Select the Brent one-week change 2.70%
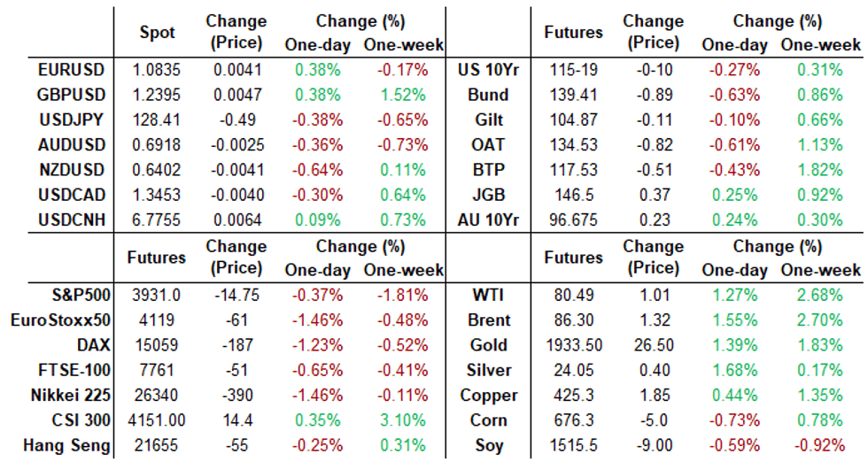868x462 pixels. tap(821, 320)
